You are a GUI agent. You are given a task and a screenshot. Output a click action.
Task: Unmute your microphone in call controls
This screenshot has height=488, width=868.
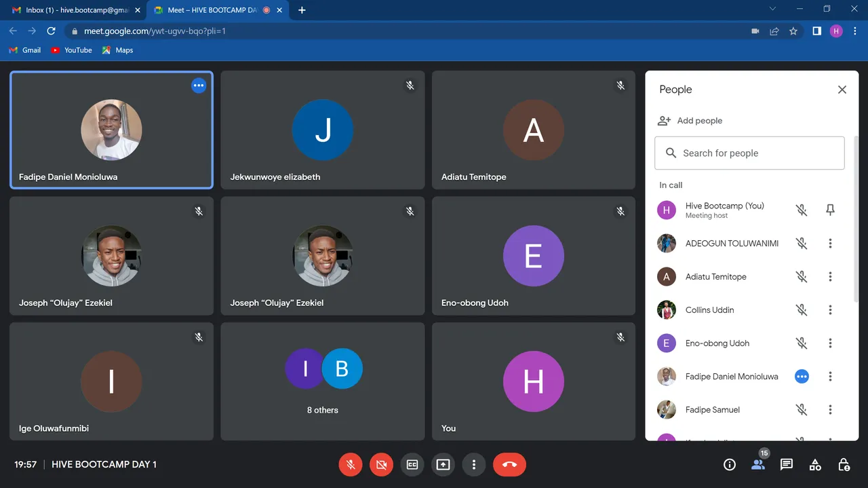351,465
